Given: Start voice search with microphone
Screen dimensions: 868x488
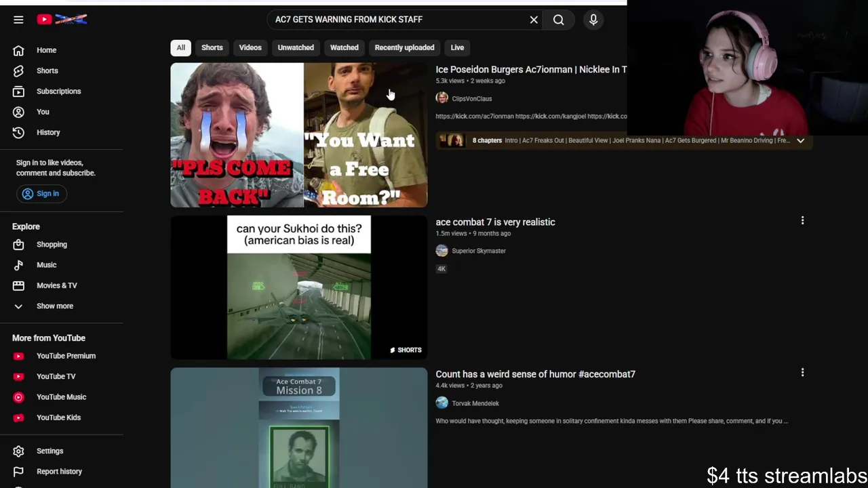Looking at the screenshot, I should [593, 20].
